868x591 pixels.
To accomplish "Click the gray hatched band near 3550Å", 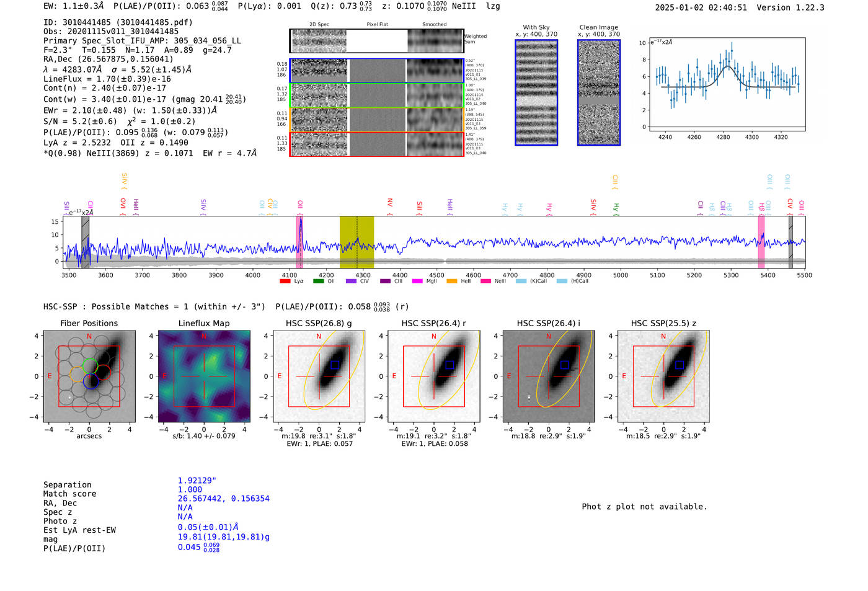I will (86, 242).
